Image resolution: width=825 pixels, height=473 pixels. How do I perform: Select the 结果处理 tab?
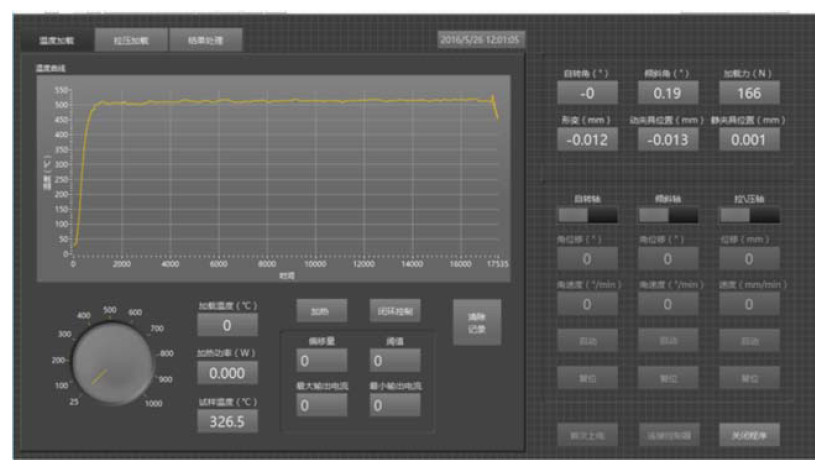(205, 41)
